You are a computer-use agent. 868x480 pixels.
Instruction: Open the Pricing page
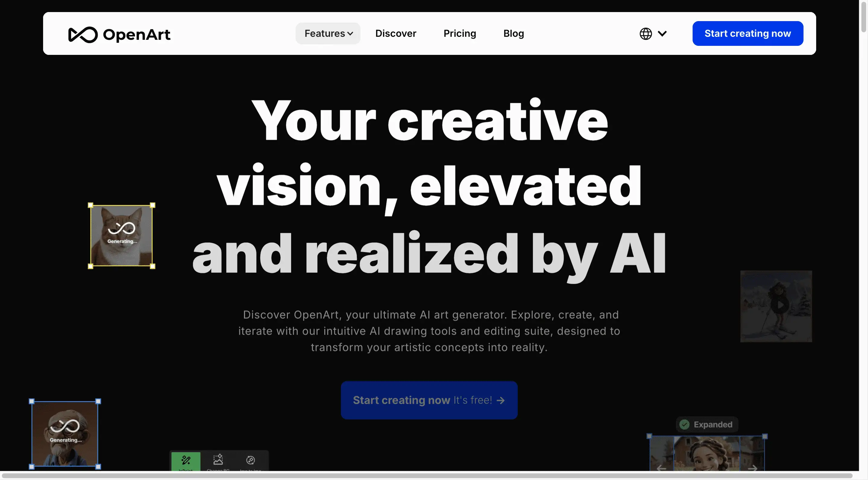(460, 33)
